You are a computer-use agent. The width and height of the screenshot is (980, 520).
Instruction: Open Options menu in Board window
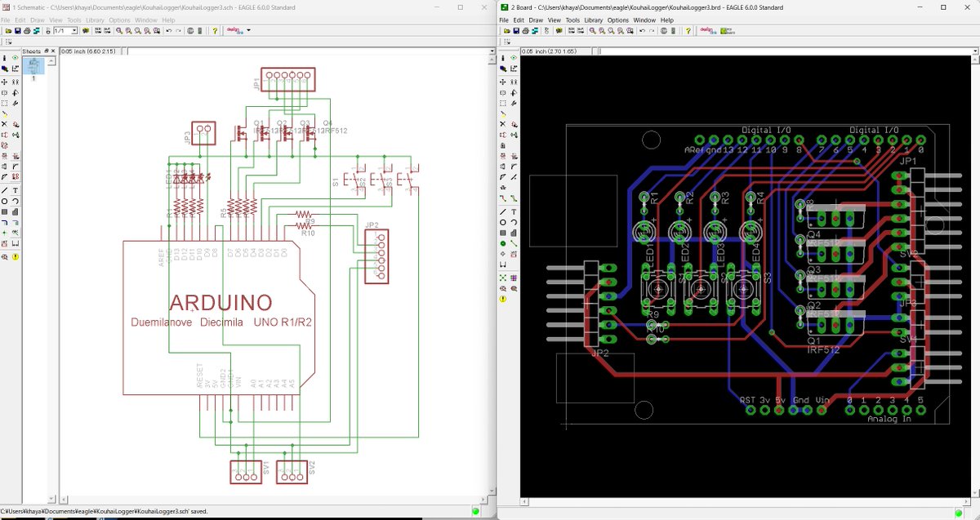click(x=618, y=20)
